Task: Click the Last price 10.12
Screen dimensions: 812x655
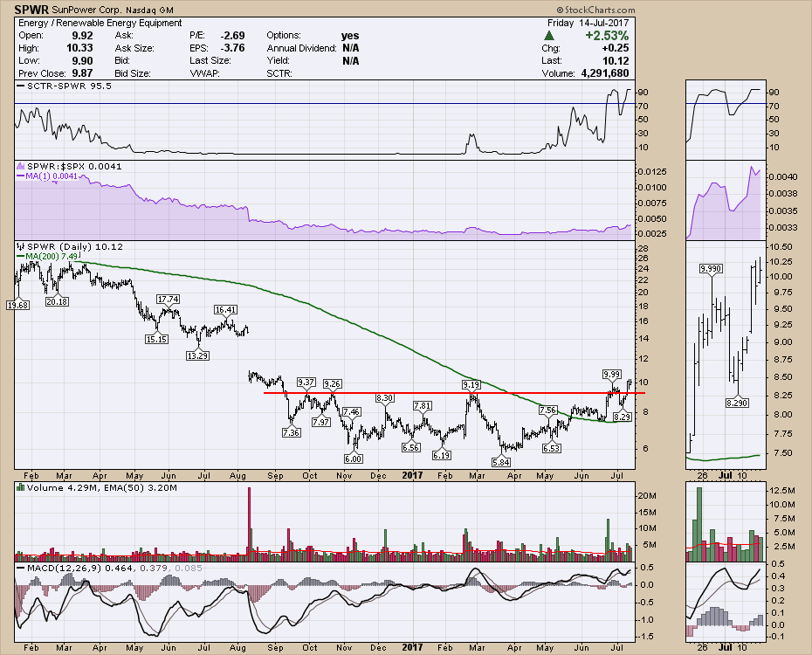Action: click(616, 60)
